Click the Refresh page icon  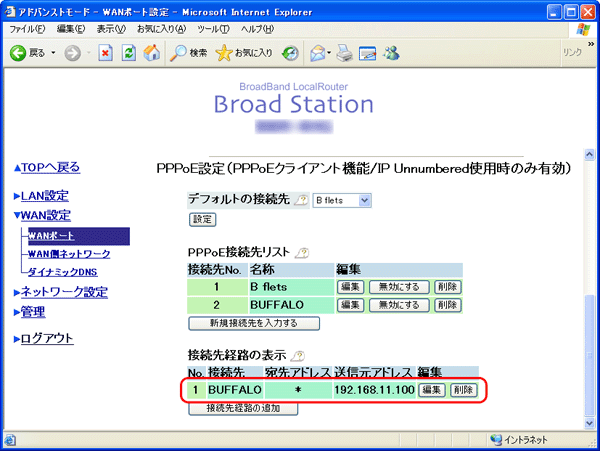(x=129, y=53)
